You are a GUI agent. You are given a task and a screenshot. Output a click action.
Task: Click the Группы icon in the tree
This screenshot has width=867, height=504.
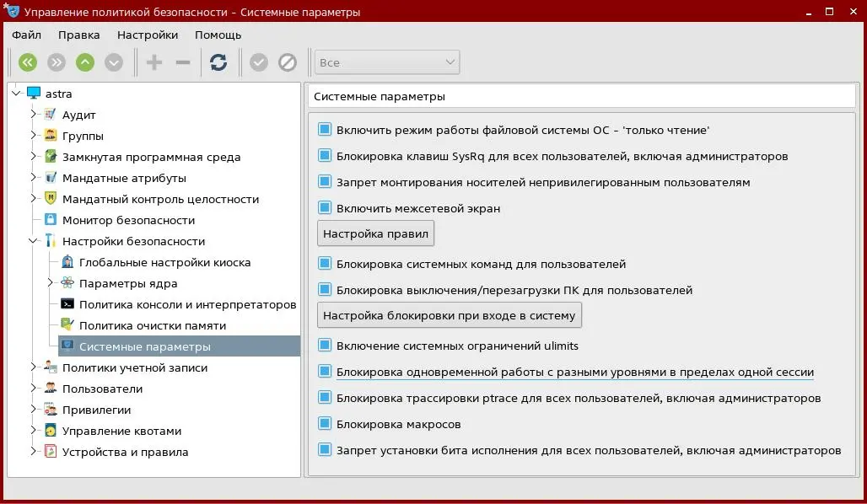(51, 136)
